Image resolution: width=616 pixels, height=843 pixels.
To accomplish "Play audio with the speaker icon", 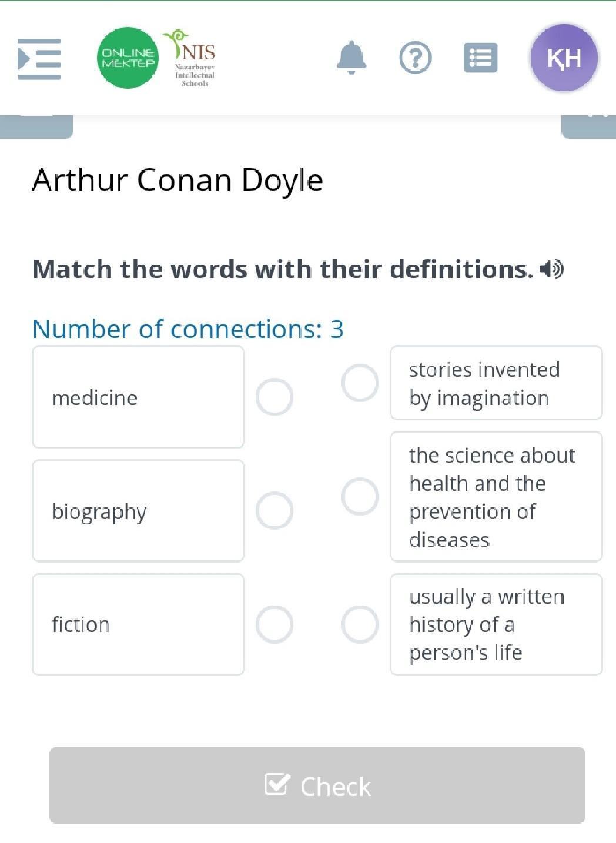I will (551, 269).
